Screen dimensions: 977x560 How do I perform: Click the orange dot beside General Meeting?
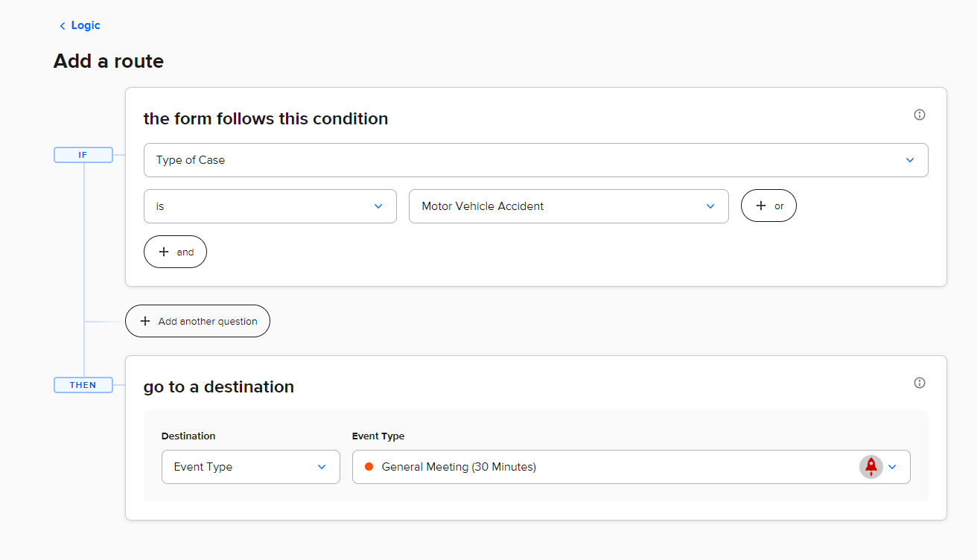point(369,467)
